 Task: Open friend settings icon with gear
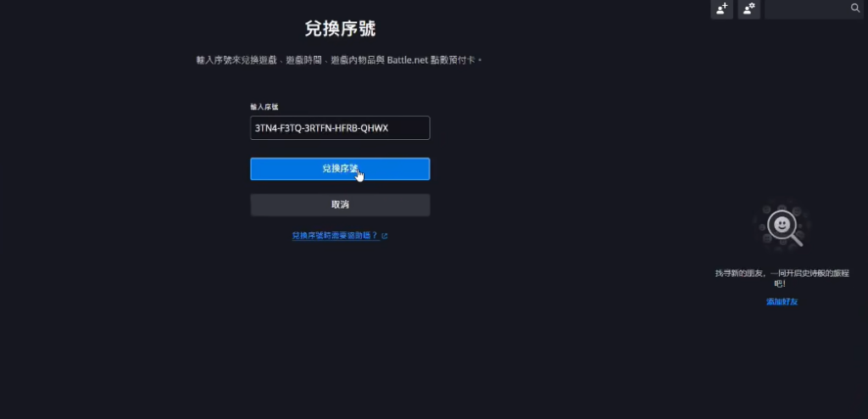point(749,8)
